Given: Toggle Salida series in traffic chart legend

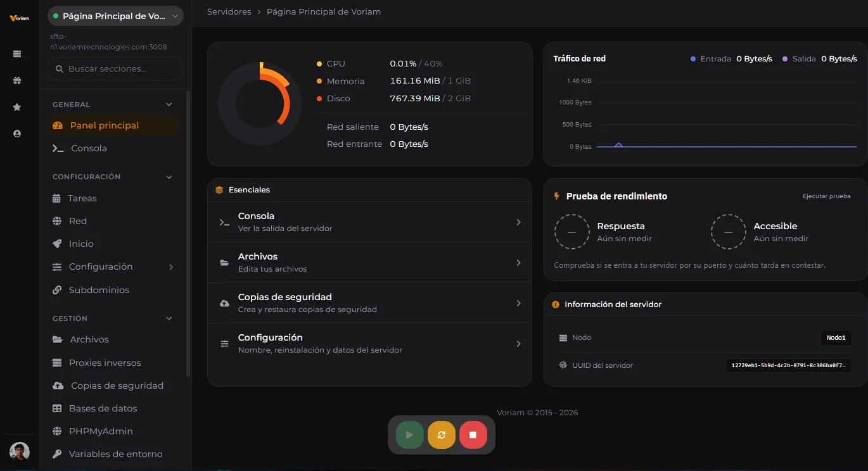Looking at the screenshot, I should tap(820, 58).
